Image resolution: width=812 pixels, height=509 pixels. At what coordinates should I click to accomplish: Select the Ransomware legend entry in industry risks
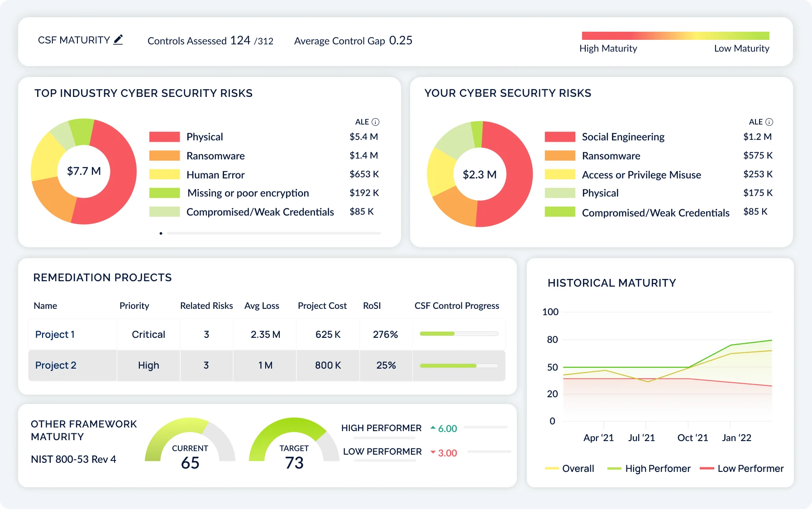215,155
